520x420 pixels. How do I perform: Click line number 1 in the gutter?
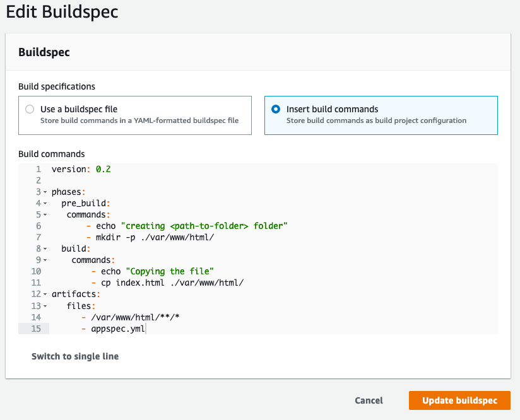[38, 169]
